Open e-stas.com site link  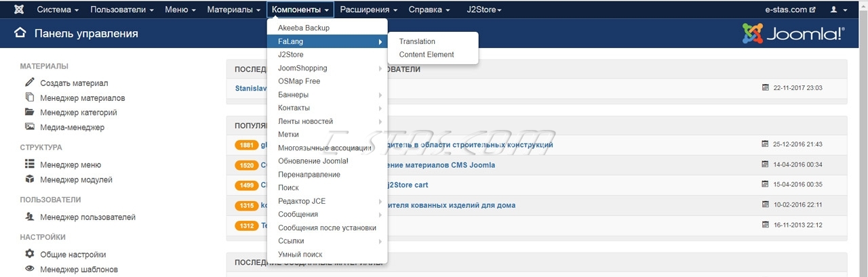(x=790, y=10)
